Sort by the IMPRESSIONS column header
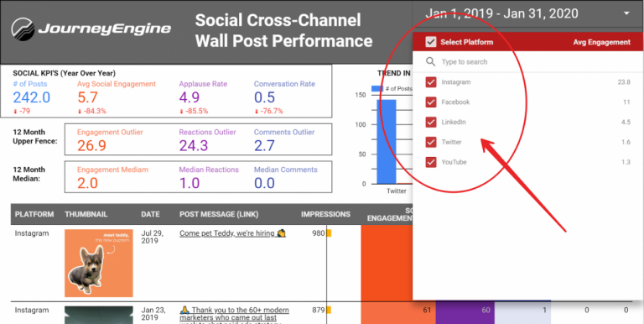The height and width of the screenshot is (324, 644). tap(325, 214)
